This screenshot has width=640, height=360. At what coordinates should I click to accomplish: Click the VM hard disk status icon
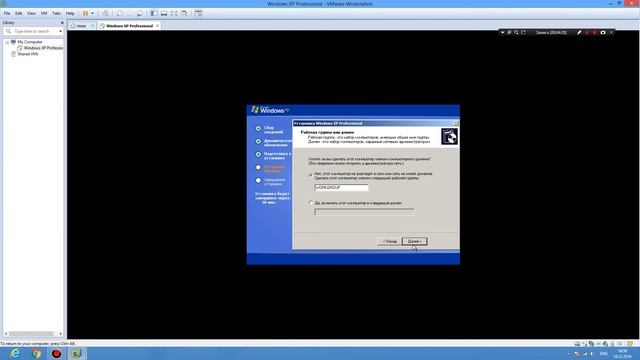(x=577, y=344)
